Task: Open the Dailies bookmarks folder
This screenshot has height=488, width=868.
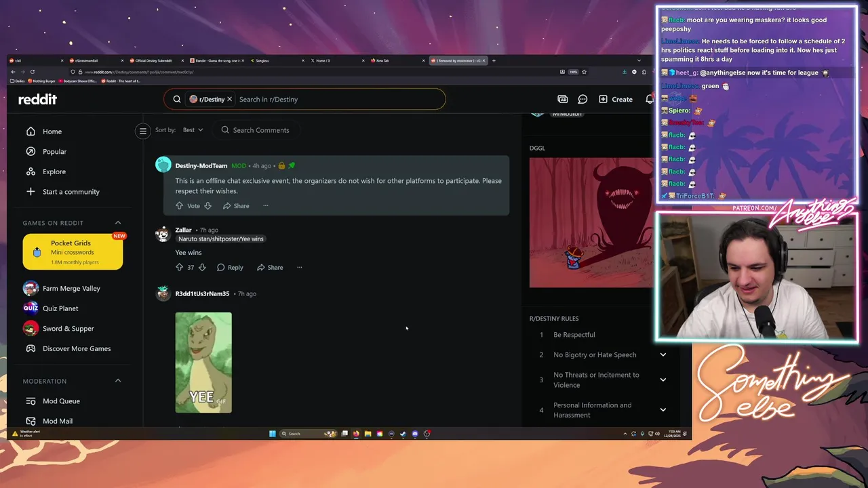Action: point(17,81)
